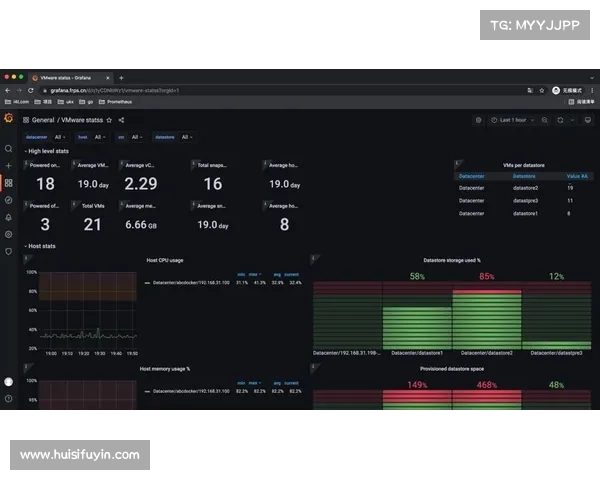Open the datacenter variable All dropdown
The width and height of the screenshot is (600, 480).
pyautogui.click(x=60, y=137)
